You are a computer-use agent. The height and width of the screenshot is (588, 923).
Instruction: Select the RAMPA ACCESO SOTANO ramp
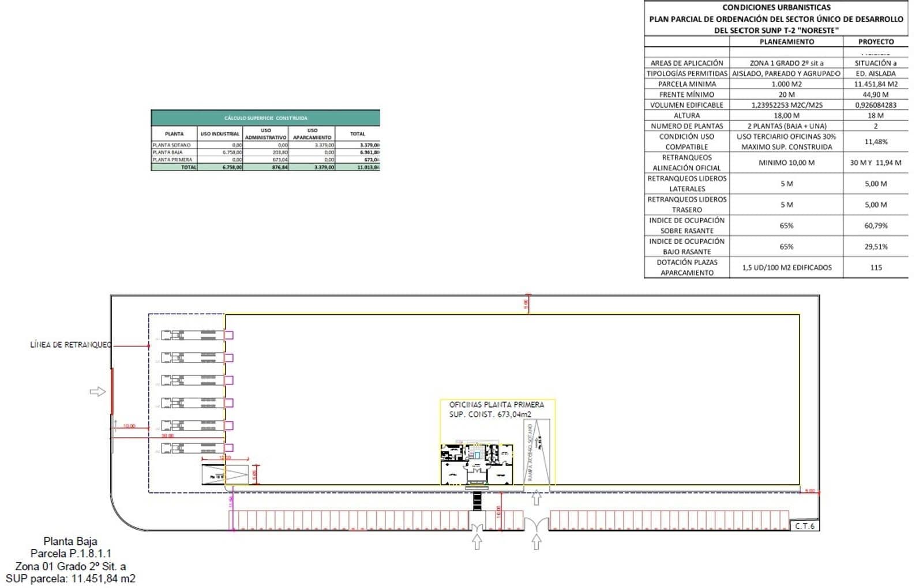click(536, 453)
